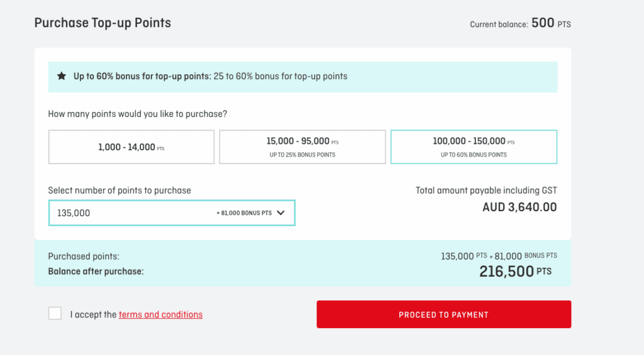Click the Current balance 500 PTS text

520,24
